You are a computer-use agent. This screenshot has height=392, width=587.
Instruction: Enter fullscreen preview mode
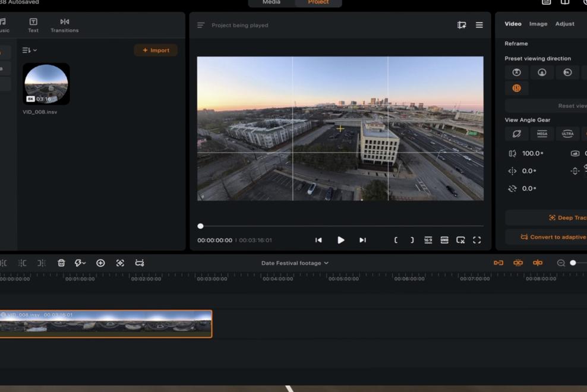tap(476, 240)
